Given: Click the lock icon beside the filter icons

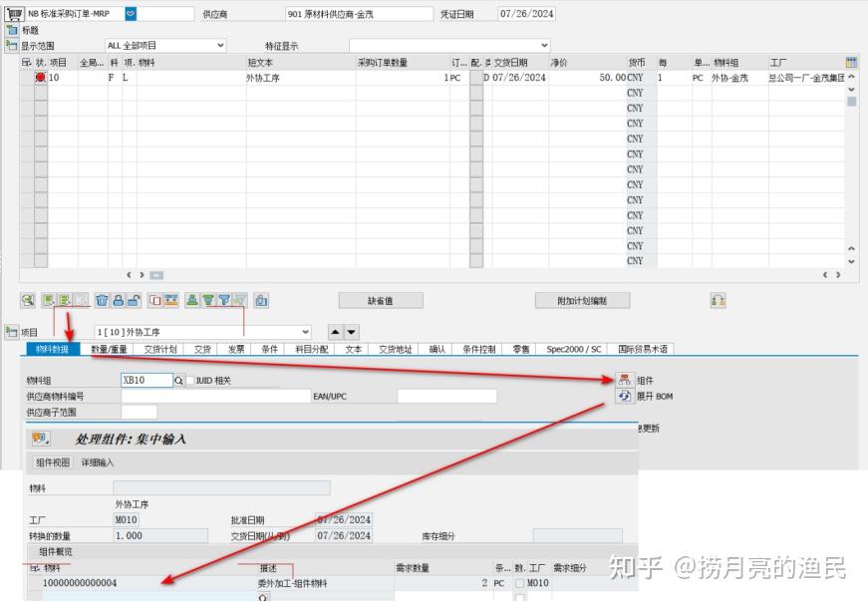Looking at the screenshot, I should click(x=261, y=300).
